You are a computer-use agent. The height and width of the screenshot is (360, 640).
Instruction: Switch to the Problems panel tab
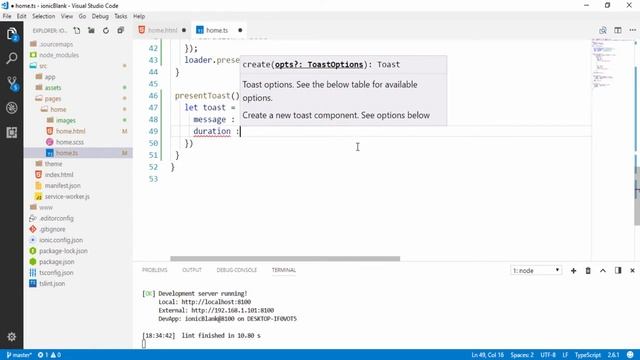155,270
